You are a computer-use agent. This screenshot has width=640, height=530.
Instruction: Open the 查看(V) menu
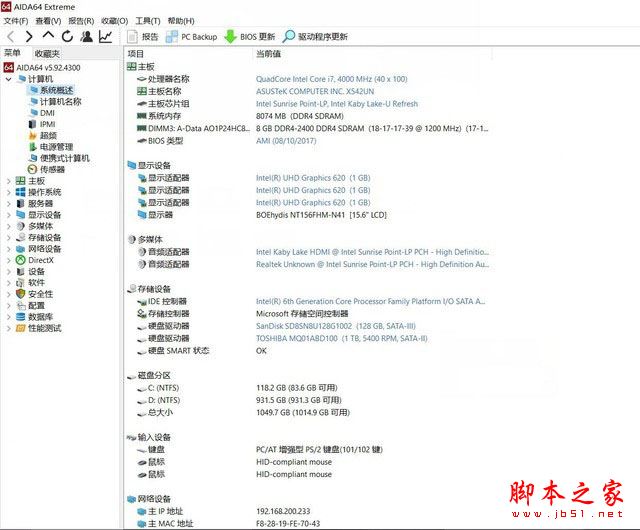[x=48, y=21]
